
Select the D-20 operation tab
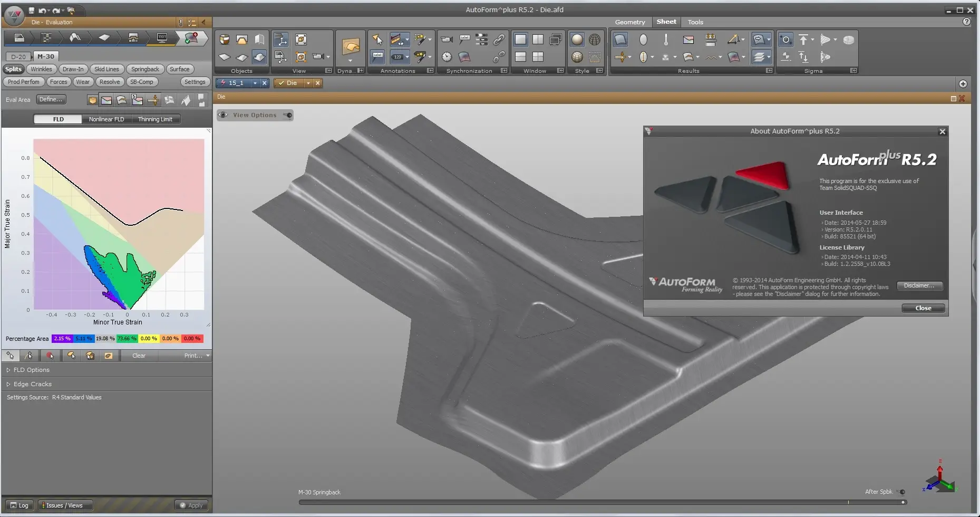pos(18,56)
